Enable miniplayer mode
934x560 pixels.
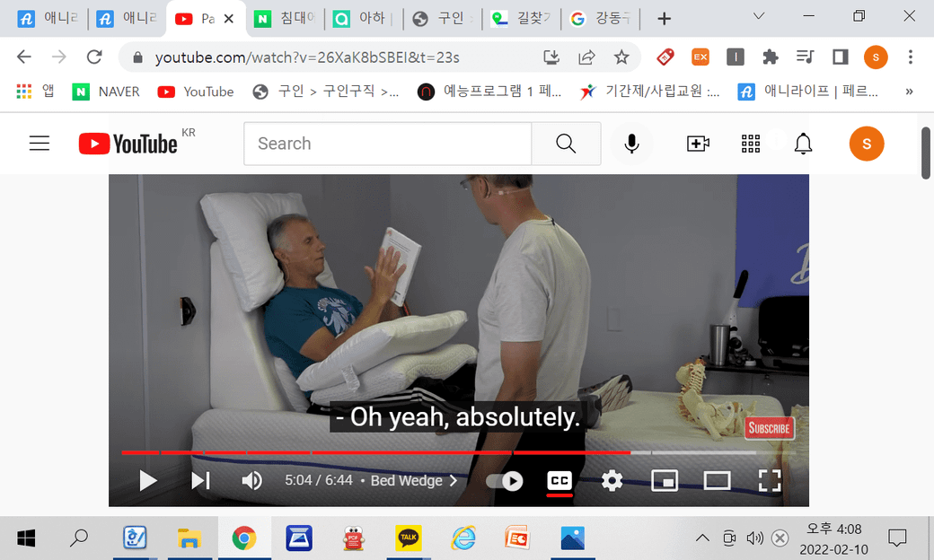(664, 481)
